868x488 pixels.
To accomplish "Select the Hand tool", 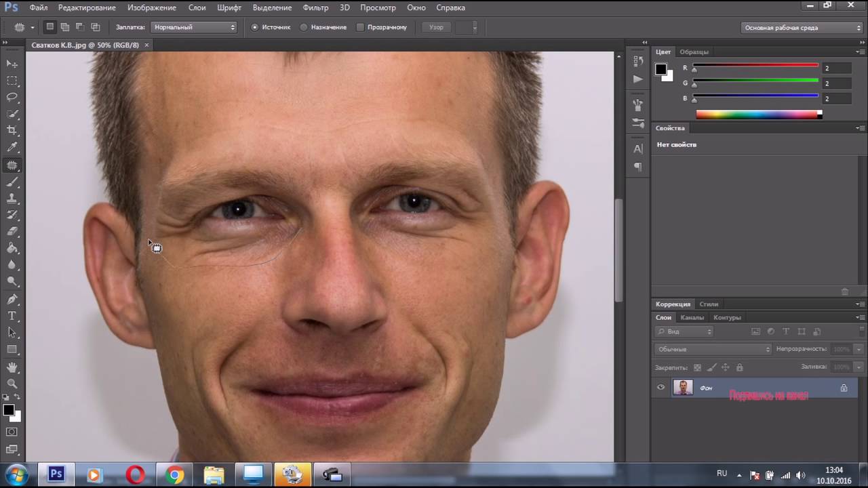I will (x=12, y=367).
